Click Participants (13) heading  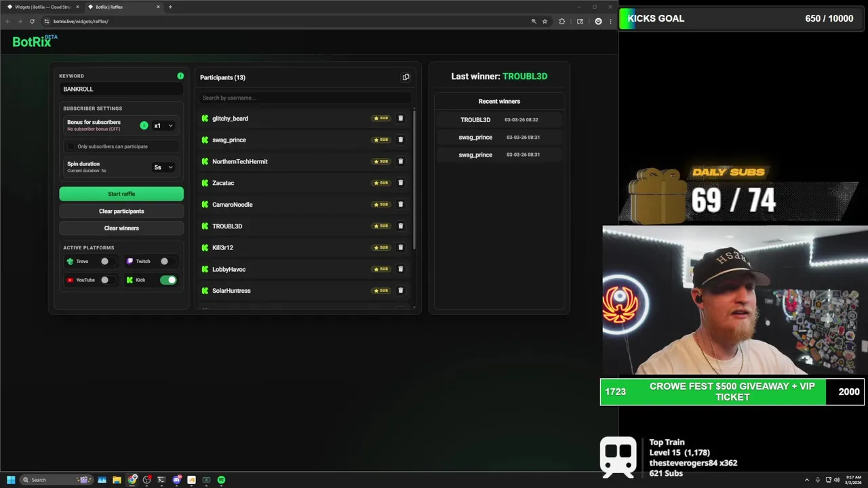tap(222, 77)
